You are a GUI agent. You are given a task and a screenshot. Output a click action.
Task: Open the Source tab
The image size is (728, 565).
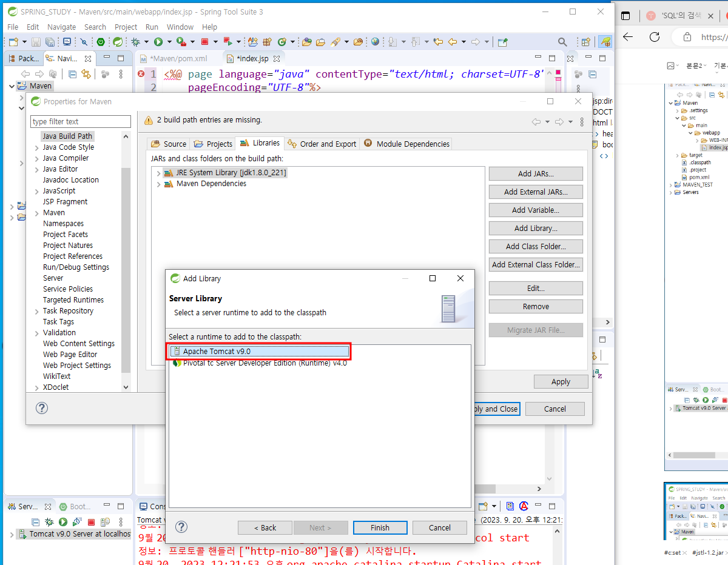pos(169,144)
